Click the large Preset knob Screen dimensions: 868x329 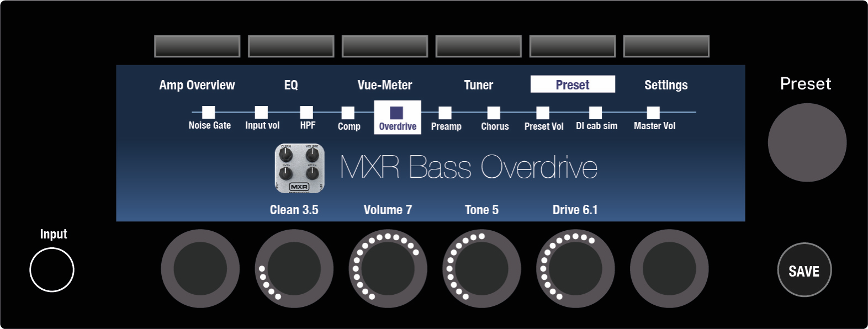(x=807, y=142)
